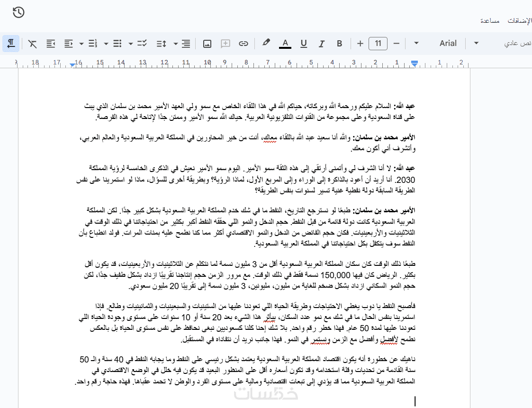Viewport: 532px width, 408px height.
Task: Open the الإضافات menu
Action: click(x=520, y=21)
